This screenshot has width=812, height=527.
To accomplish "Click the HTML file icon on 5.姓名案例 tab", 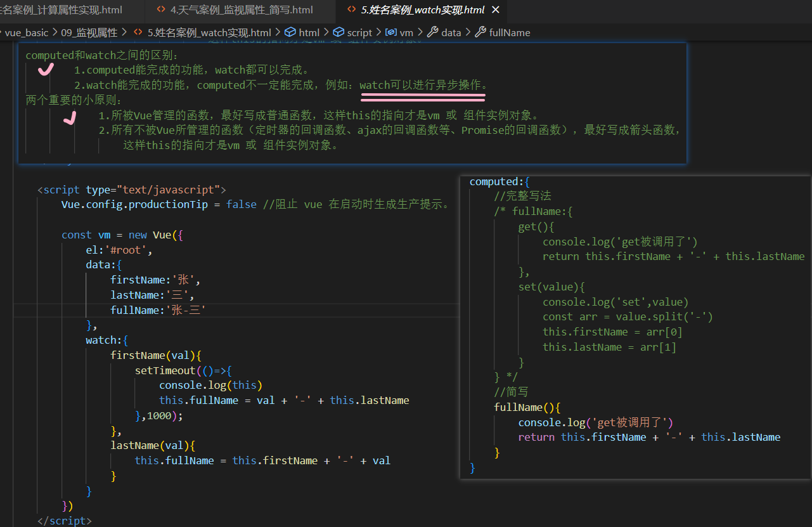I will point(352,10).
